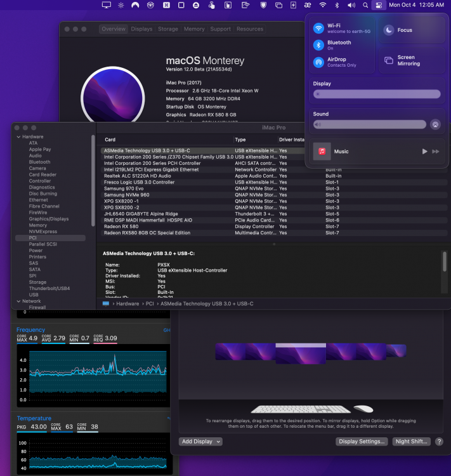This screenshot has width=451, height=476.
Task: Toggle Bluetooth in Control Center
Action: coord(318,45)
